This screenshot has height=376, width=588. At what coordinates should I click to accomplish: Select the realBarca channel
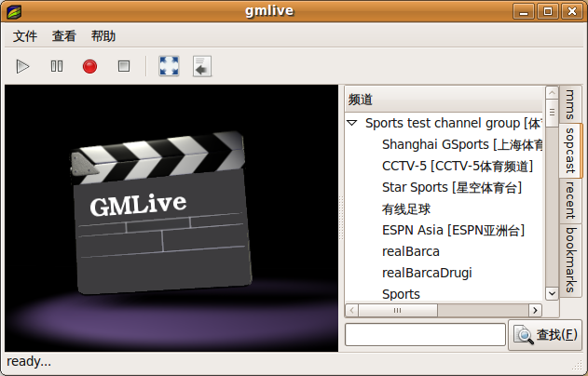point(444,251)
